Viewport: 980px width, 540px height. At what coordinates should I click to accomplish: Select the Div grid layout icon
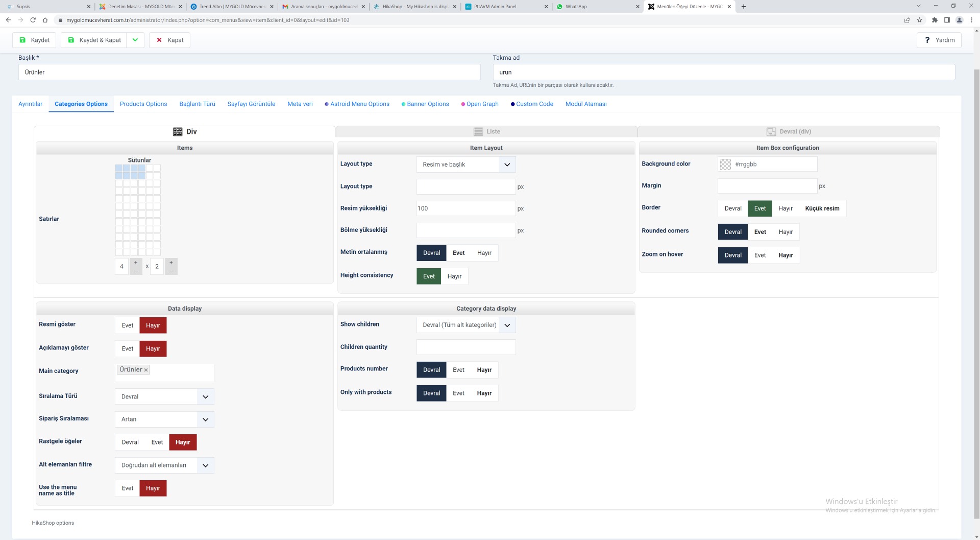[x=178, y=132]
